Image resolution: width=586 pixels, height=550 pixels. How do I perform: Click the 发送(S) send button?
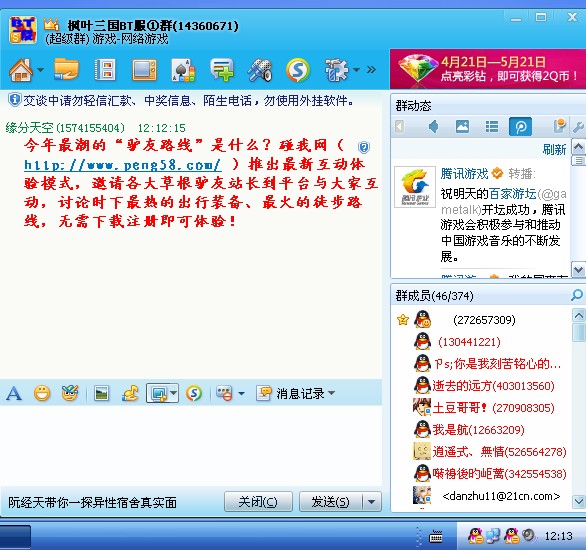[330, 502]
